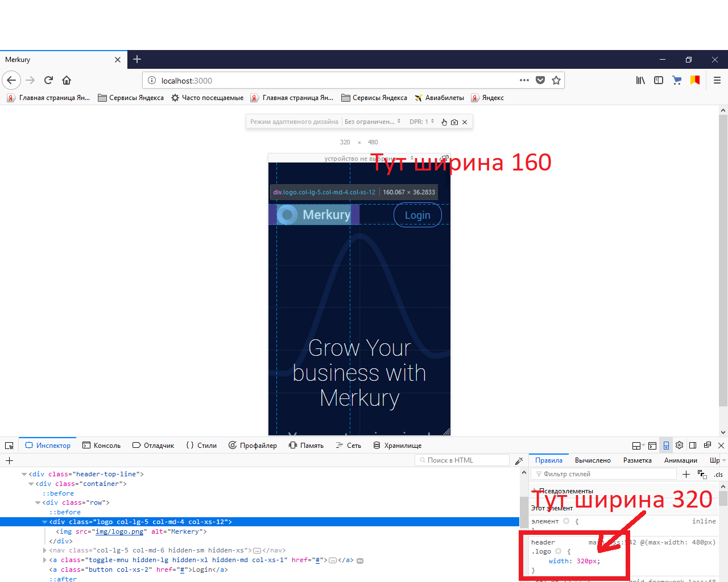Rotate viewport with the rotate icon
Image resolution: width=728 pixels, height=582 pixels.
point(445,159)
